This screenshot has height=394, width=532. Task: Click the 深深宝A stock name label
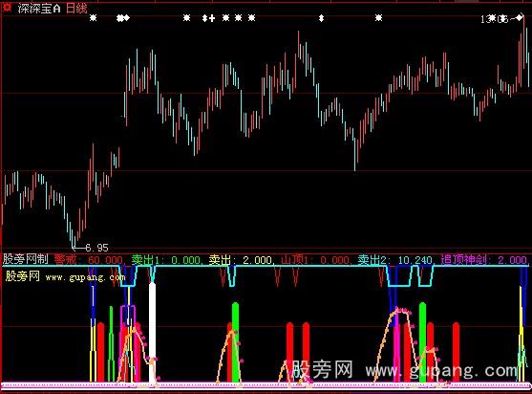pyautogui.click(x=39, y=9)
